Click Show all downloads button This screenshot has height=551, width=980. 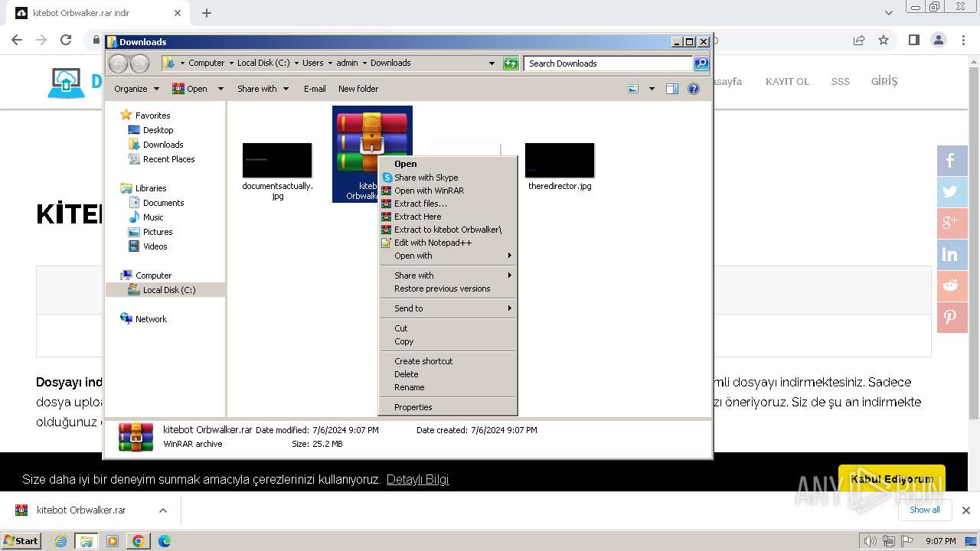pos(925,510)
